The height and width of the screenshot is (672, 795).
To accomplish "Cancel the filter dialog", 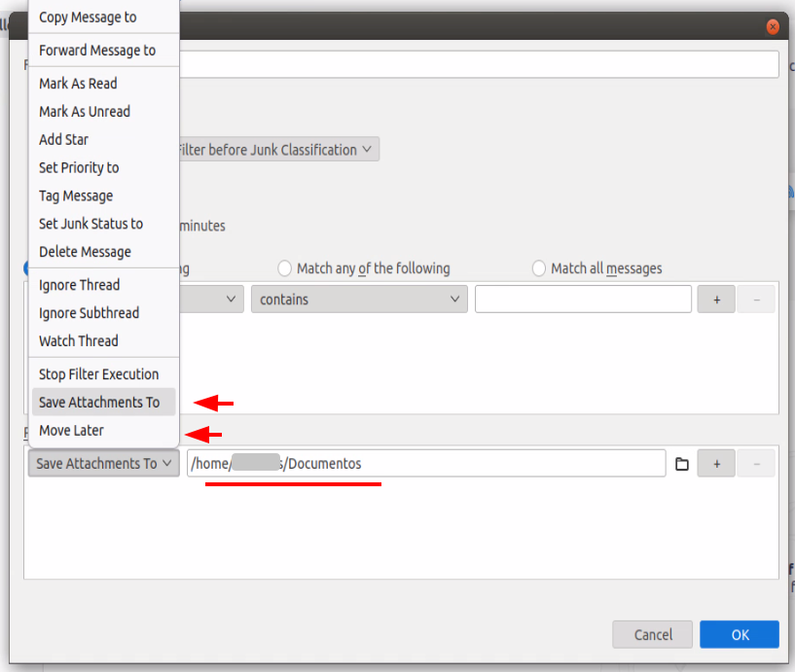I will coord(653,634).
